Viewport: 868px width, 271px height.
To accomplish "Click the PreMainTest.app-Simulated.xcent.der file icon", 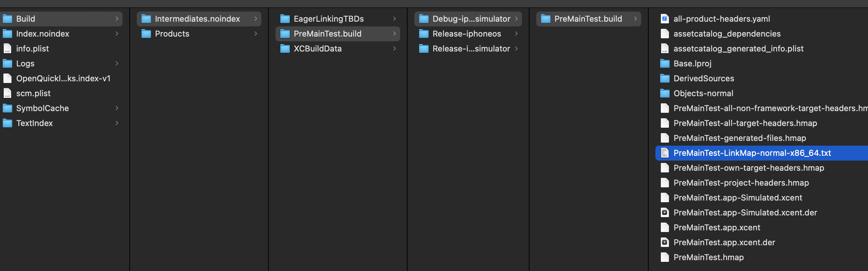I will pyautogui.click(x=665, y=212).
